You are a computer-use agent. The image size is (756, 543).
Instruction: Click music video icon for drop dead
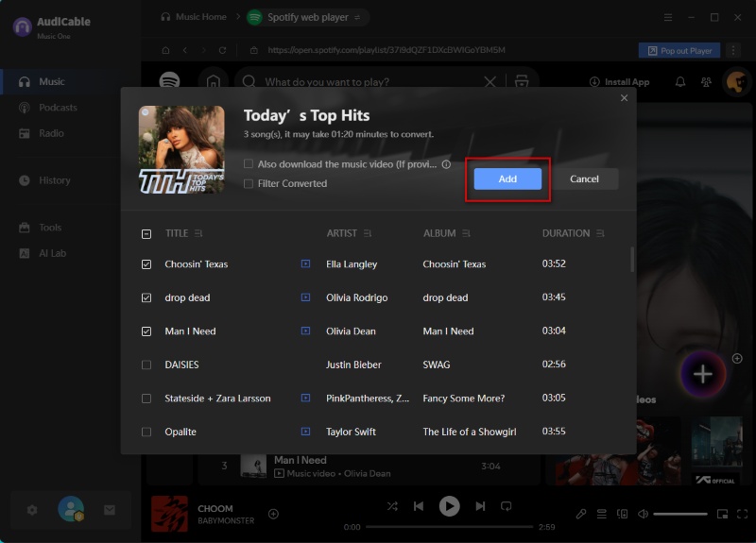[305, 297]
